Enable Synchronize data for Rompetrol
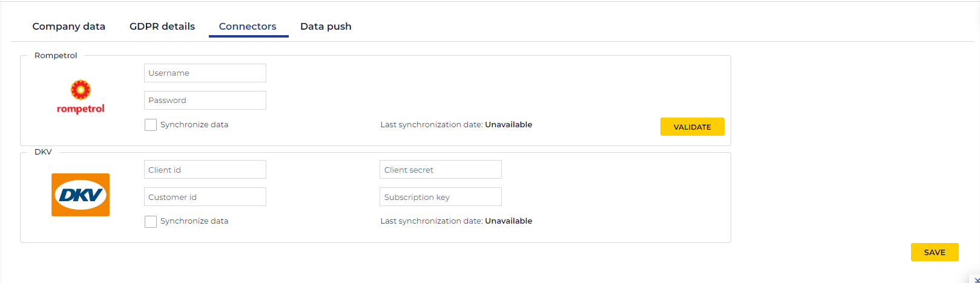 click(151, 125)
